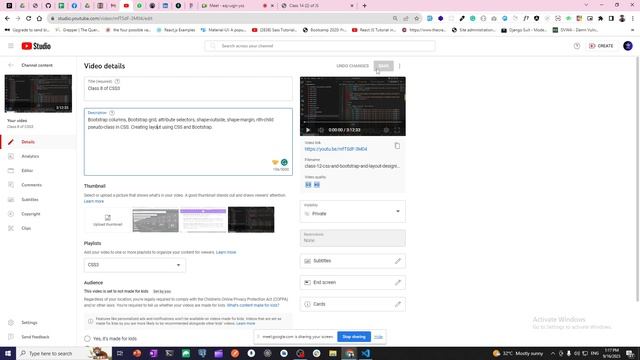Expand the preview player to fullscreen
This screenshot has width=640, height=360.
(x=397, y=130)
